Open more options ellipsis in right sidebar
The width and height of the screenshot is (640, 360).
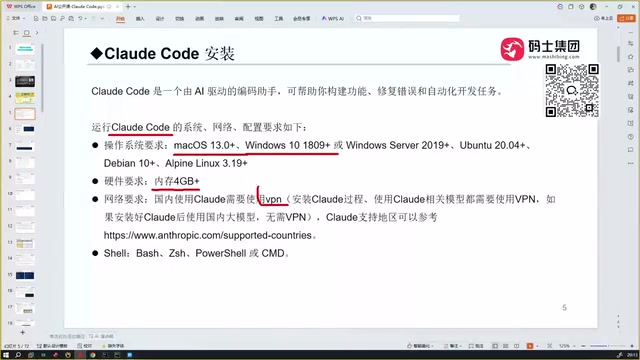(x=631, y=163)
